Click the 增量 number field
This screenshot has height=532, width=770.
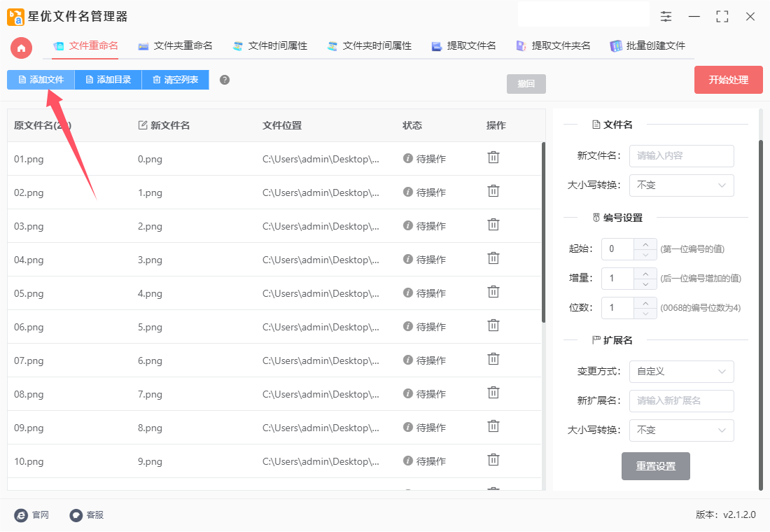tap(618, 279)
